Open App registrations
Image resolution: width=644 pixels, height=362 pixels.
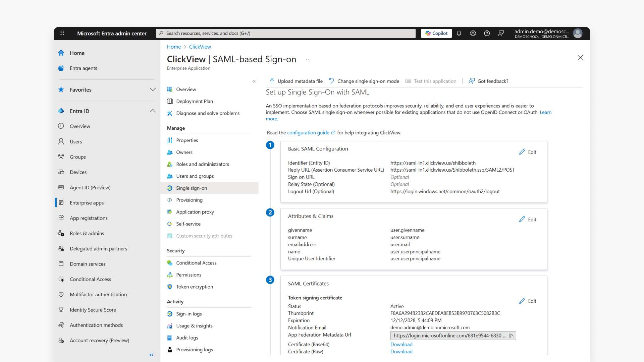[88, 218]
